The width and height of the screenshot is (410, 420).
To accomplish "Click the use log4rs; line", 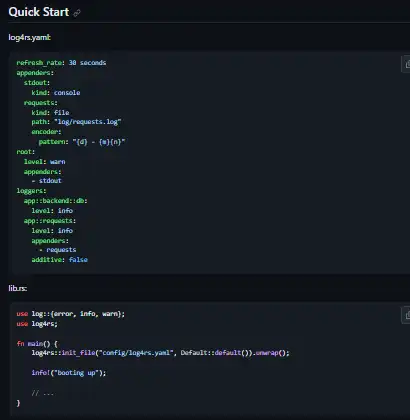I will click(37, 324).
